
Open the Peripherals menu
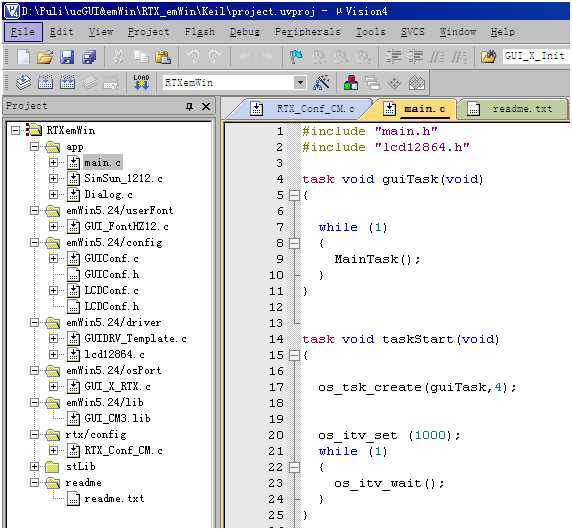tap(308, 32)
